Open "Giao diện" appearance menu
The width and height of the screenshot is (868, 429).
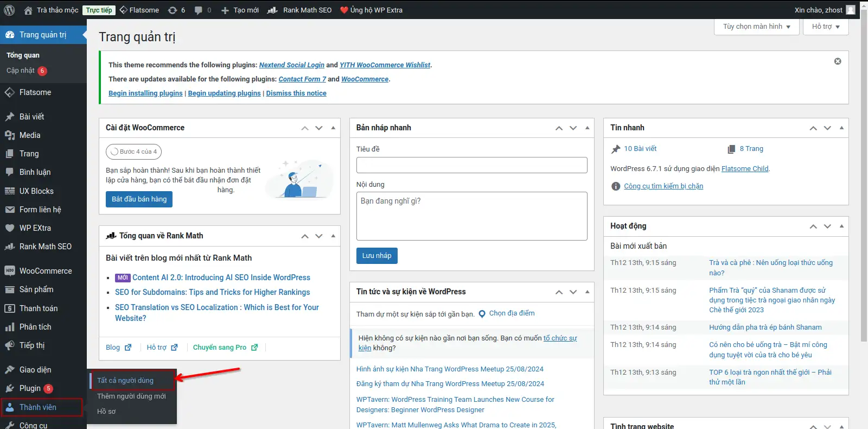point(43,370)
